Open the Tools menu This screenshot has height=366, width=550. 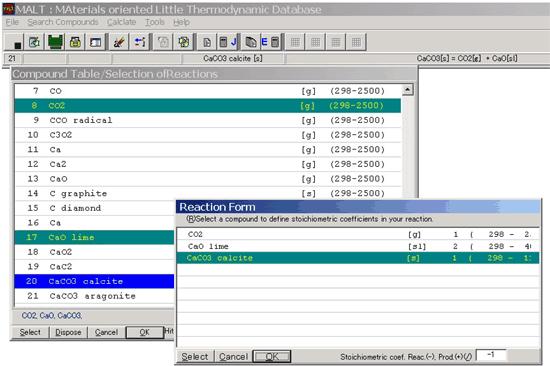click(x=155, y=22)
